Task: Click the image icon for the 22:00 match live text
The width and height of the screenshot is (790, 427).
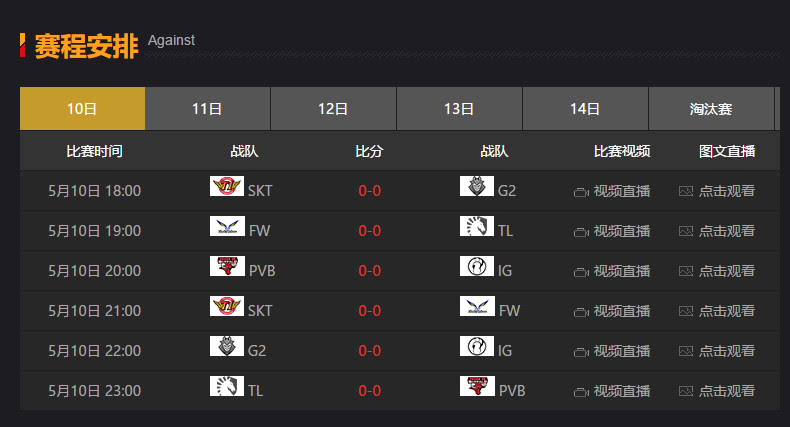Action: (686, 351)
